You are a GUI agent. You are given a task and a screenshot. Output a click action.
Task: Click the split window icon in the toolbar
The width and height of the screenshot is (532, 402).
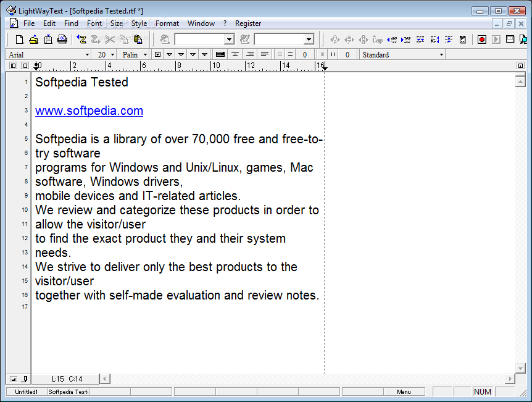[x=510, y=40]
